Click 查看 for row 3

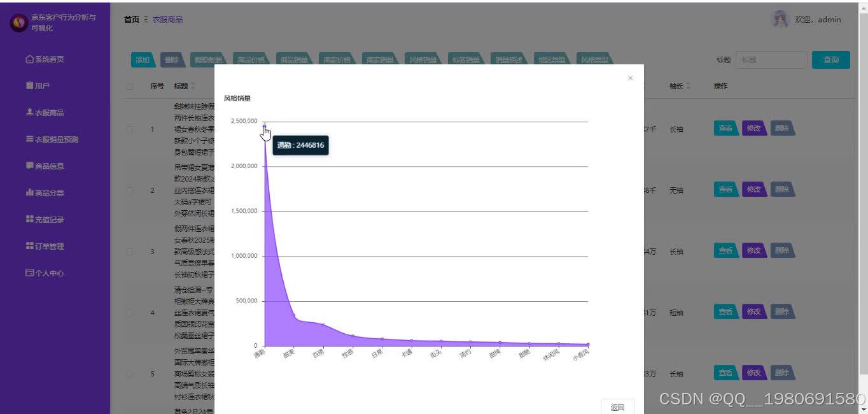(727, 250)
